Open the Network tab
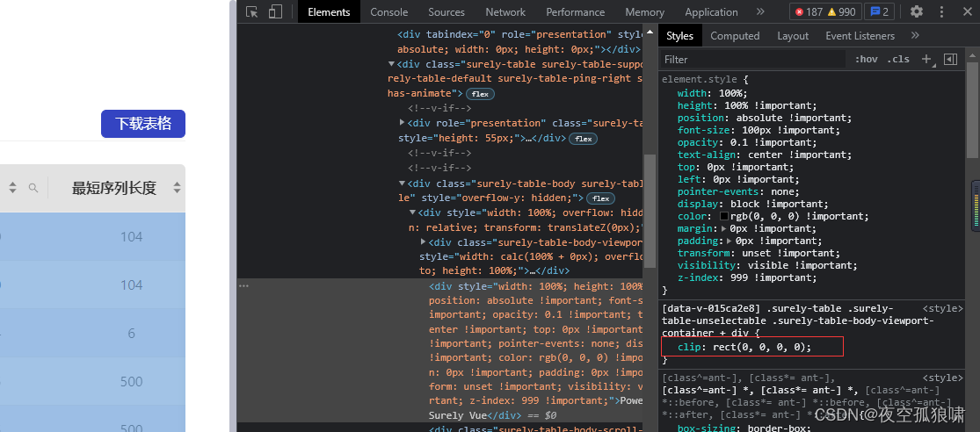The image size is (980, 432). [505, 12]
